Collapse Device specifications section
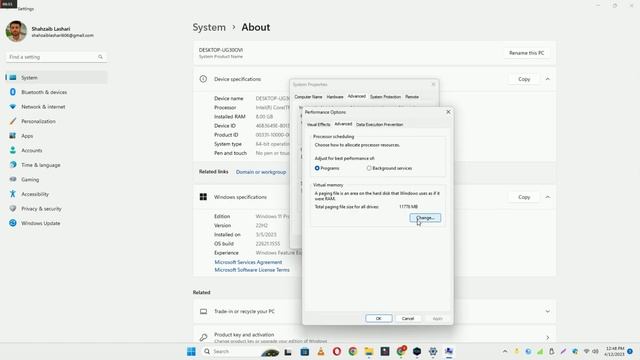Image resolution: width=640 pixels, height=360 pixels. click(x=548, y=79)
